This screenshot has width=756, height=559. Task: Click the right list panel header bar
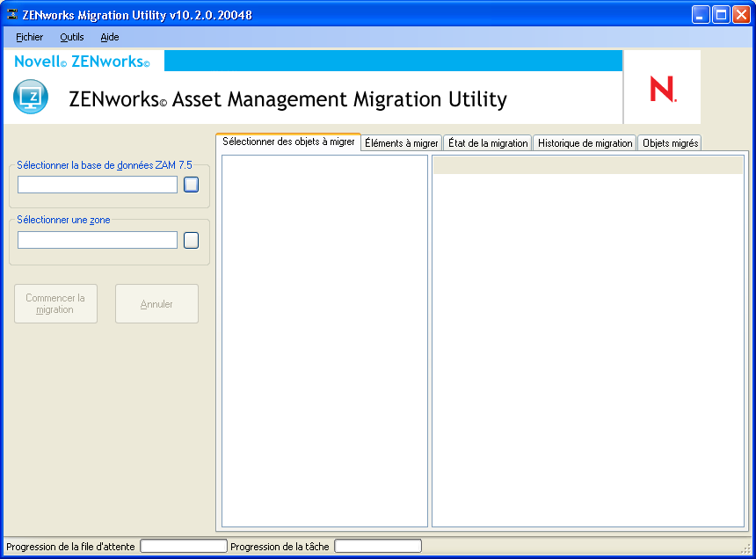point(588,165)
